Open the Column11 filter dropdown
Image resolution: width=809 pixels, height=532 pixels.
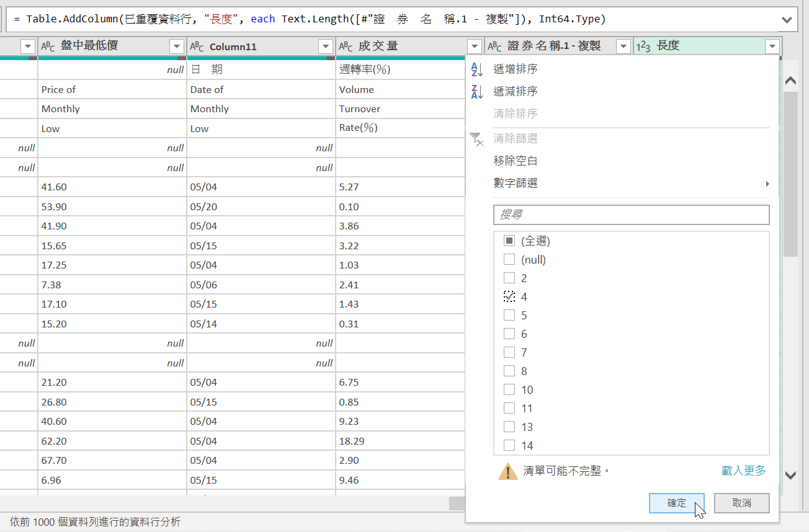pyautogui.click(x=326, y=46)
